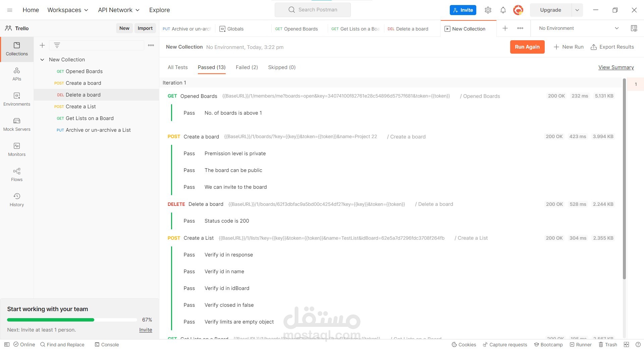Open the History sidebar panel

17,200
